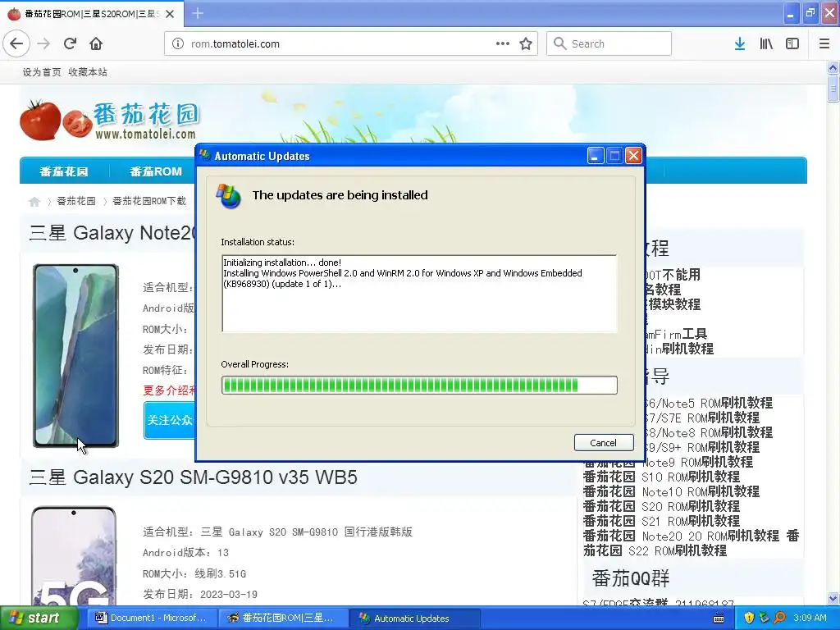Click the Automatic Updates title bar icon
Image resolution: width=840 pixels, height=630 pixels.
pos(204,156)
